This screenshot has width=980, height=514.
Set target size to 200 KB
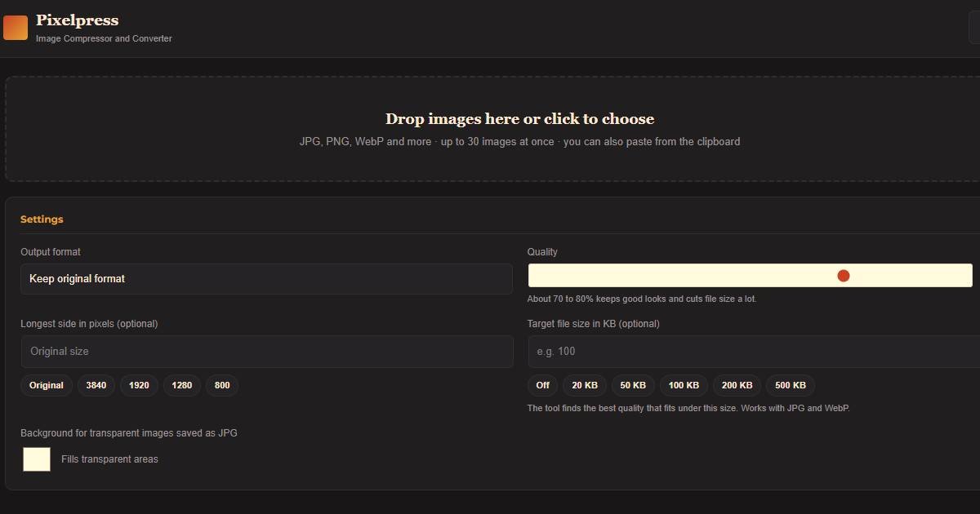click(x=737, y=386)
